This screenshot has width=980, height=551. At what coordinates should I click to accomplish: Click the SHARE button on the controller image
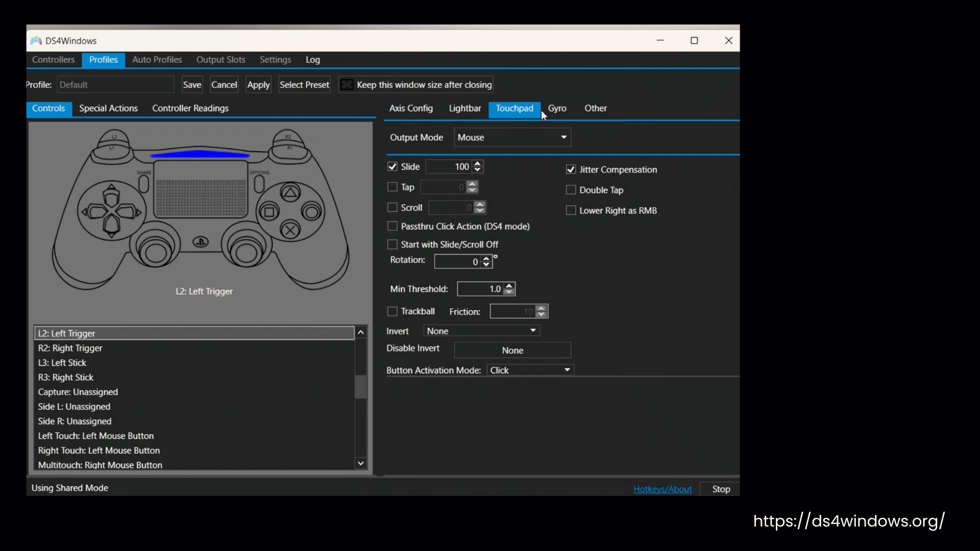[144, 184]
